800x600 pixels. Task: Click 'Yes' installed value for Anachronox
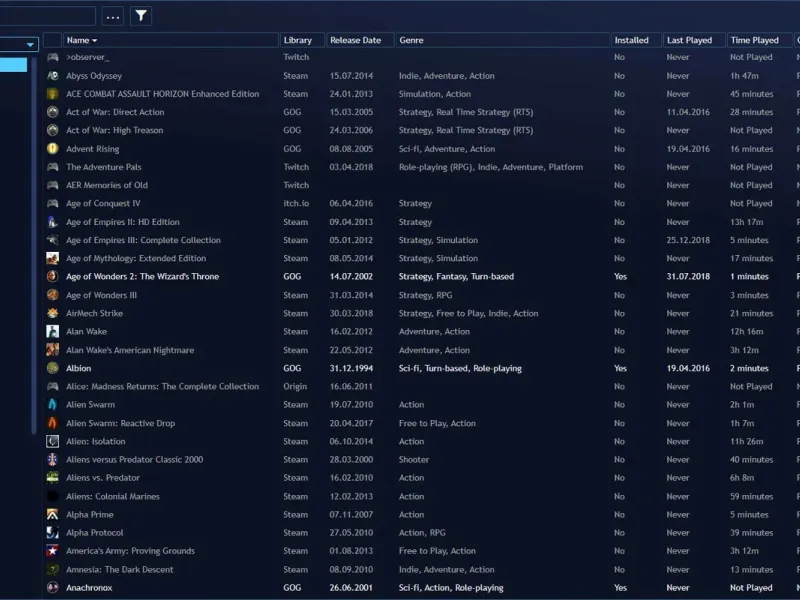tap(620, 588)
